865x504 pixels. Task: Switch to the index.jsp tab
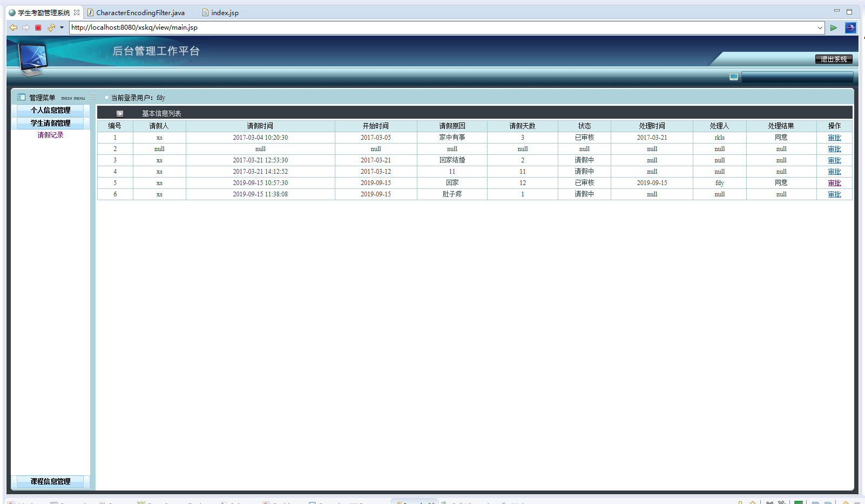tap(220, 12)
